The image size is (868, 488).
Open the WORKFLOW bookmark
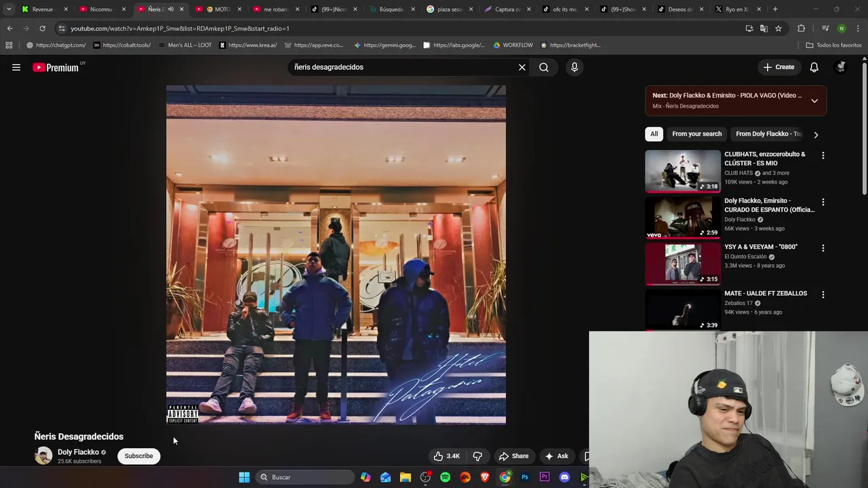coord(513,45)
